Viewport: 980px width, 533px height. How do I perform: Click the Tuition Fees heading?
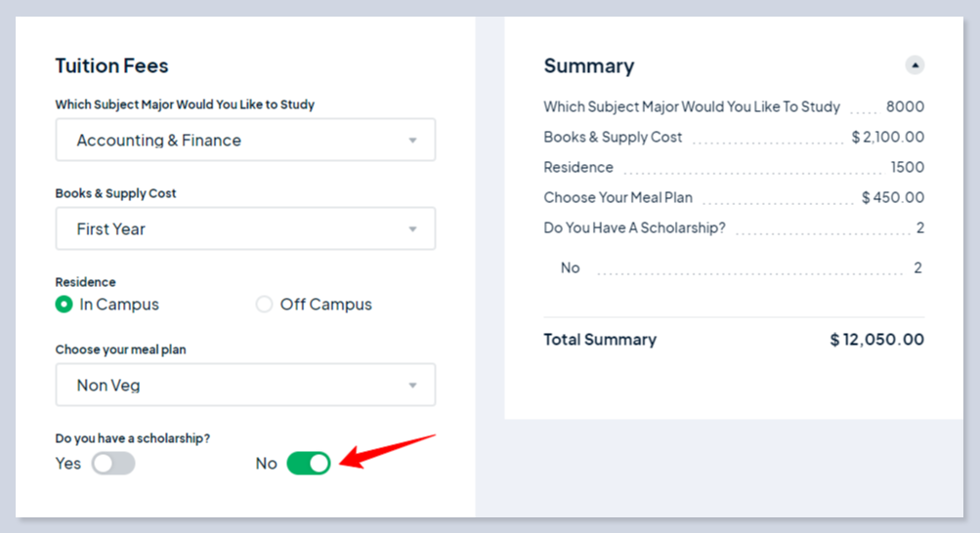coord(111,66)
